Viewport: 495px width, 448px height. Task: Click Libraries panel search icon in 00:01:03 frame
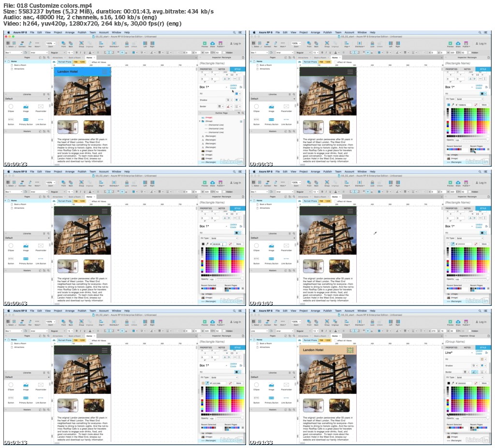294,233
